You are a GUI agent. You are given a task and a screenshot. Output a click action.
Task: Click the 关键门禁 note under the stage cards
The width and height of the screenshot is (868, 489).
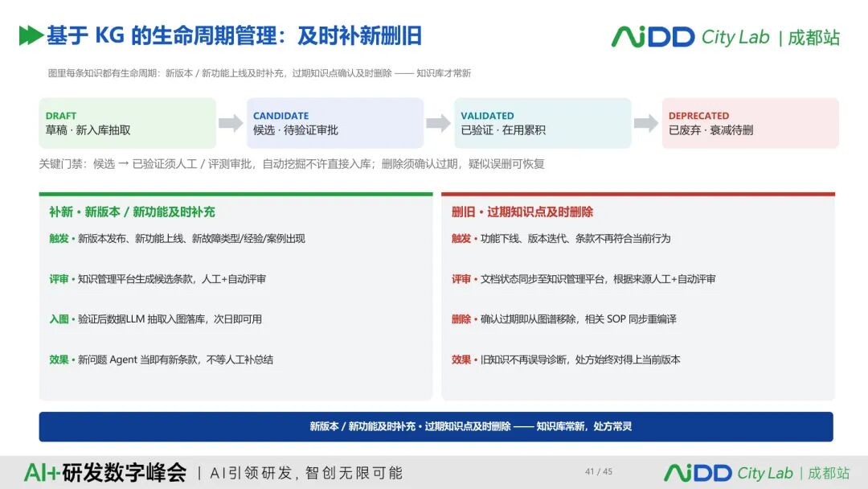(292, 164)
